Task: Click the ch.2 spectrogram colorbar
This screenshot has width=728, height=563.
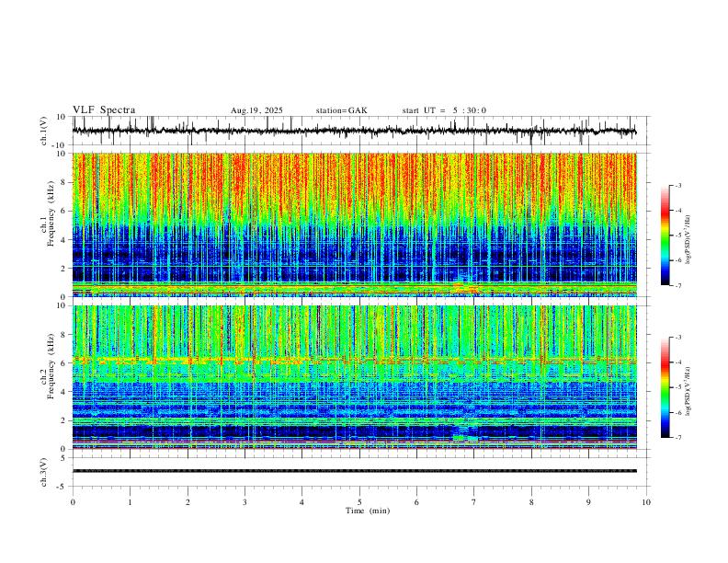Action: (x=665, y=387)
